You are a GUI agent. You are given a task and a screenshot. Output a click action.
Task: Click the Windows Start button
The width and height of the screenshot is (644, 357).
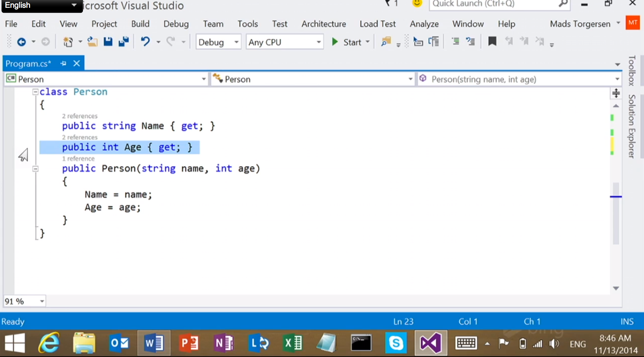pos(15,343)
